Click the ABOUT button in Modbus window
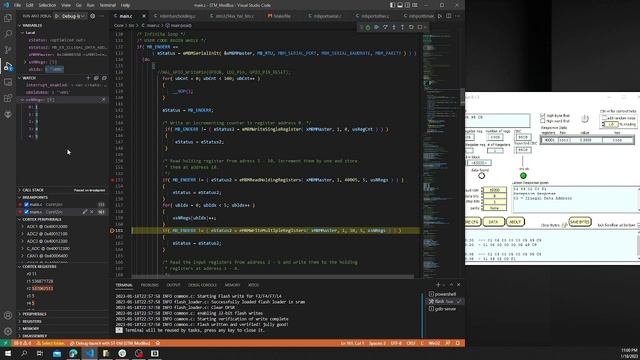The image size is (640, 360). [x=516, y=222]
